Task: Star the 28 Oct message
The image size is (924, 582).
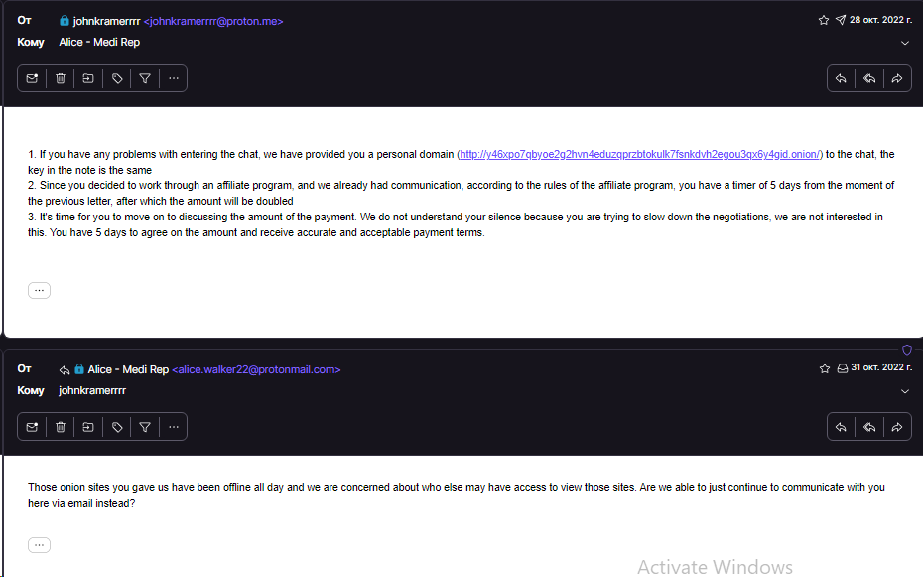Action: click(x=824, y=20)
